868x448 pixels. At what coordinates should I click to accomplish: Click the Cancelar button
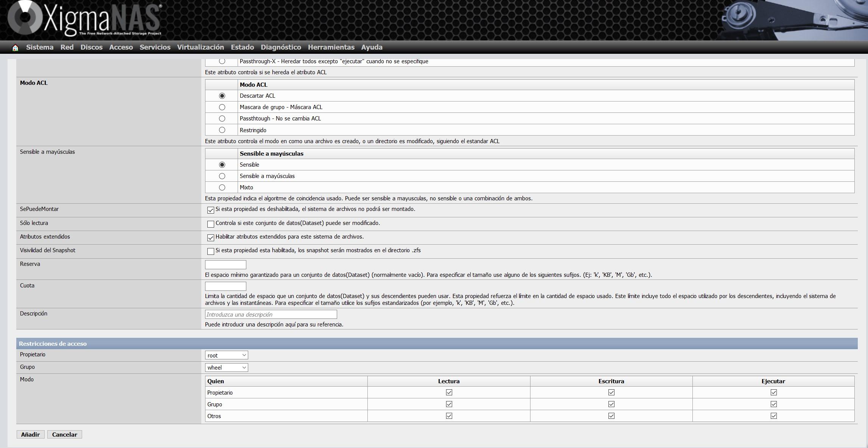coord(64,434)
